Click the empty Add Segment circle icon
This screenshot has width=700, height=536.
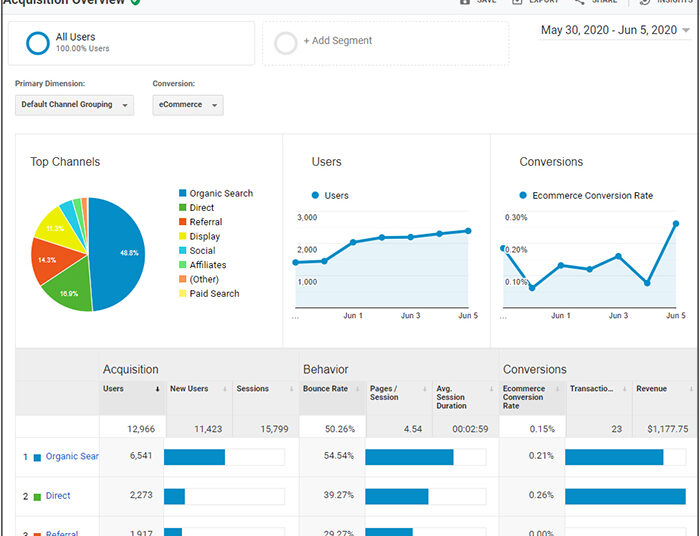pyautogui.click(x=286, y=43)
